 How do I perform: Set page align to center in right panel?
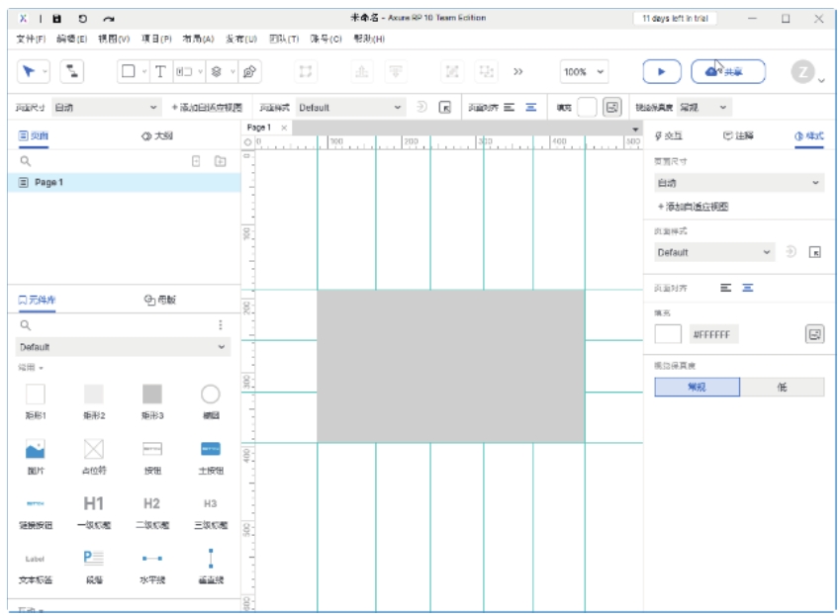pos(748,288)
